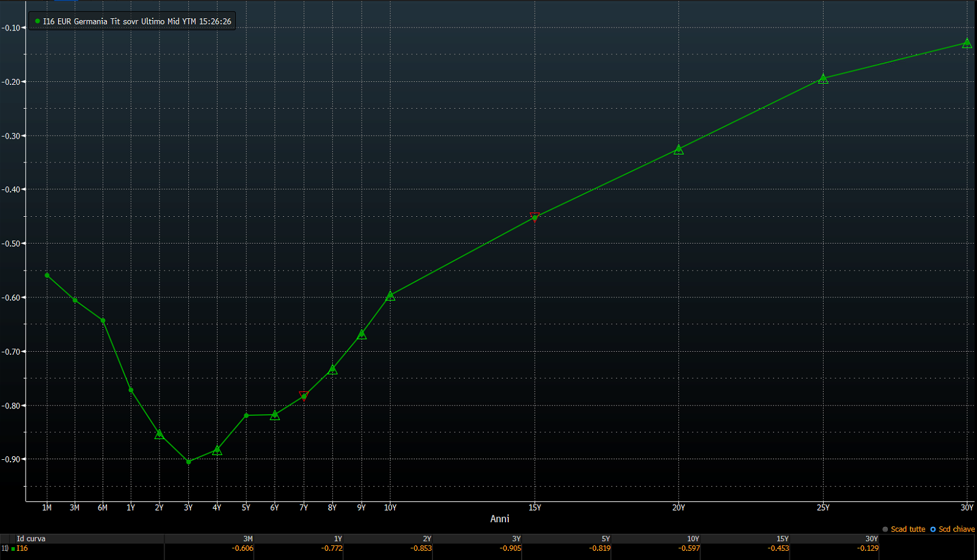
Task: Click the red 15Y marker on curve
Action: click(x=535, y=217)
